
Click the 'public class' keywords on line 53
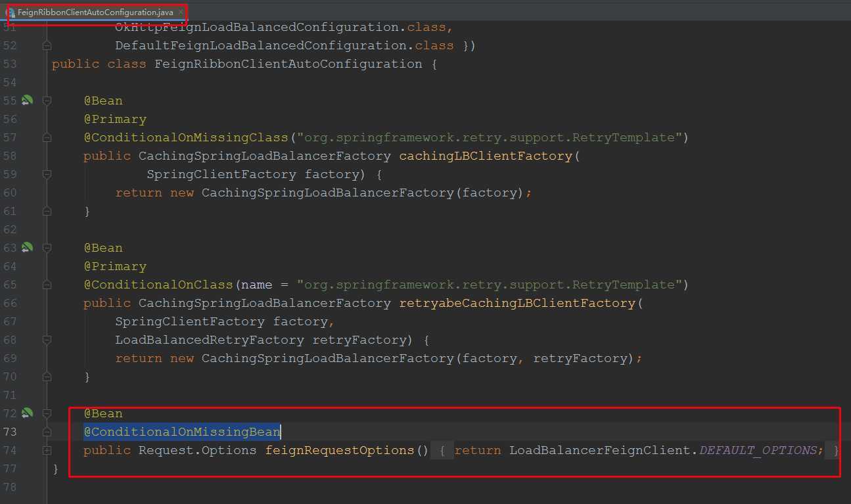pos(99,64)
